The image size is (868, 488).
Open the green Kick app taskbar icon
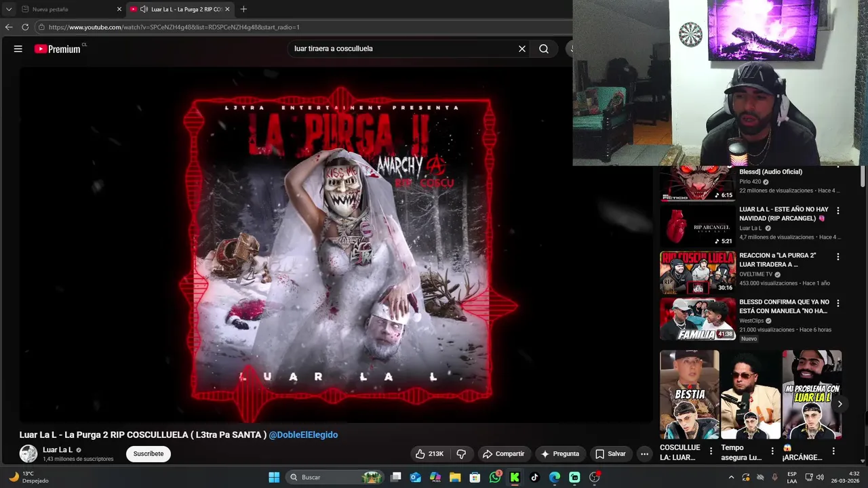pos(515,477)
